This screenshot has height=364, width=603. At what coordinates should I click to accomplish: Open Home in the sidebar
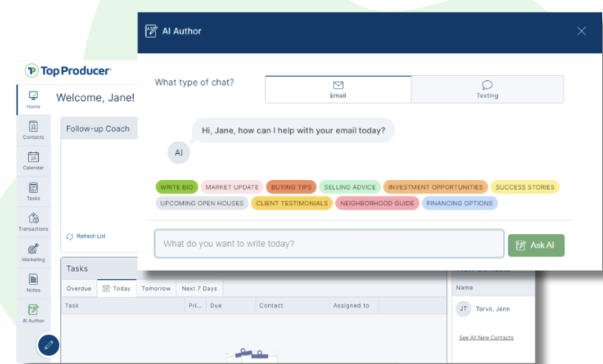click(x=33, y=100)
